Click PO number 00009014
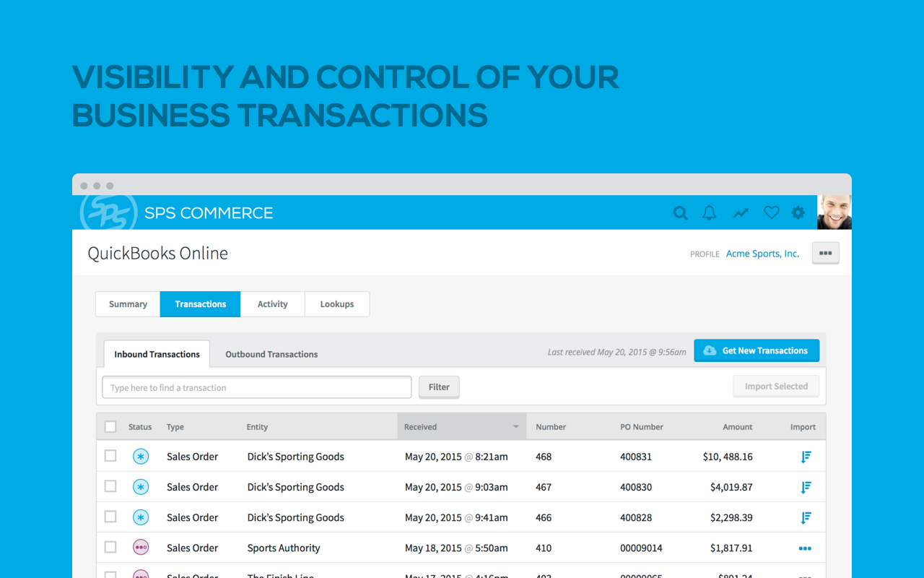This screenshot has height=578, width=924. pyautogui.click(x=642, y=548)
